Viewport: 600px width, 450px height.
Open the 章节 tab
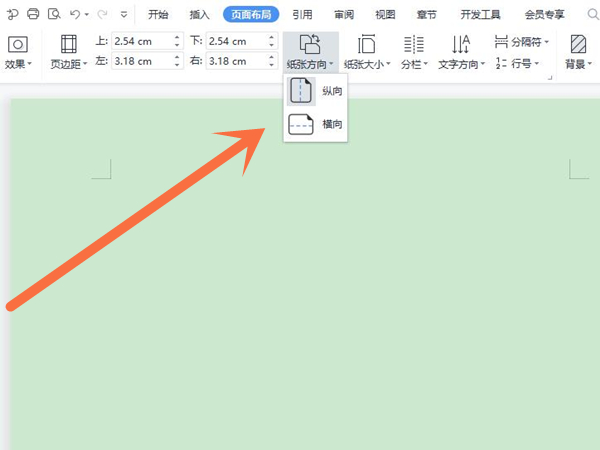426,15
